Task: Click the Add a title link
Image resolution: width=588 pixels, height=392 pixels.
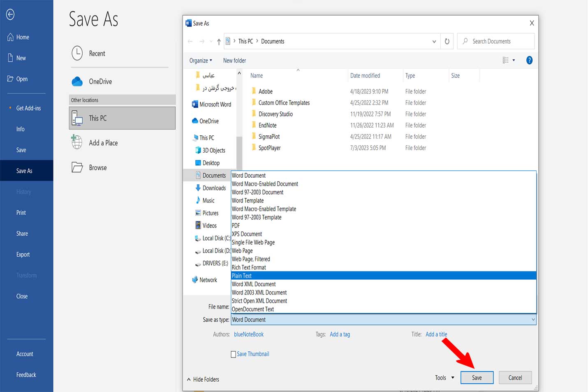Action: tap(436, 334)
